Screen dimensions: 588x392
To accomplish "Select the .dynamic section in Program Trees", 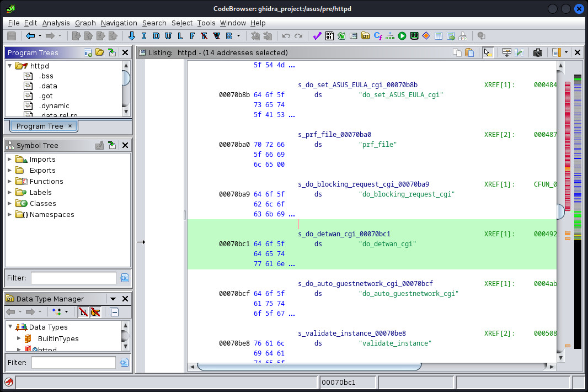I will (54, 106).
